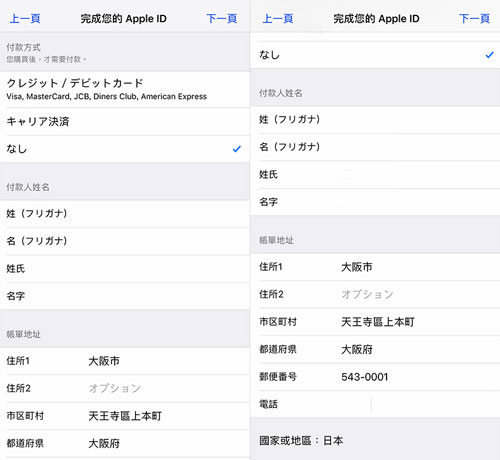Tap 下一頁 in the left screen
The width and height of the screenshot is (500, 460).
tap(222, 18)
